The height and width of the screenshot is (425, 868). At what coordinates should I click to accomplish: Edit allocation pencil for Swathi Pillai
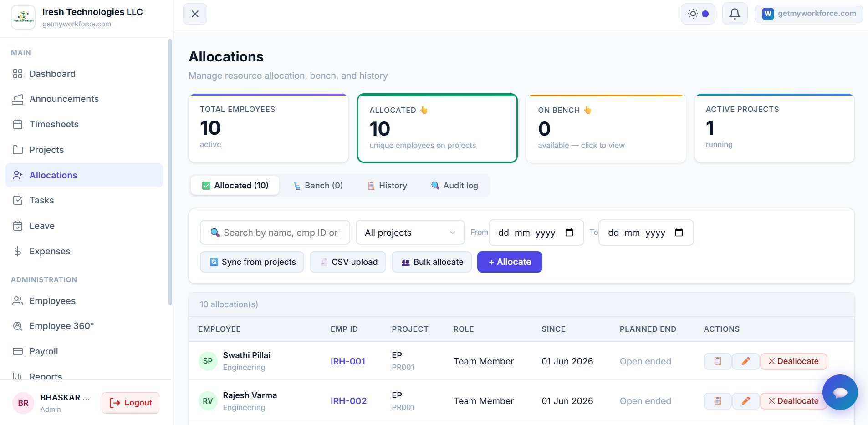pos(745,361)
